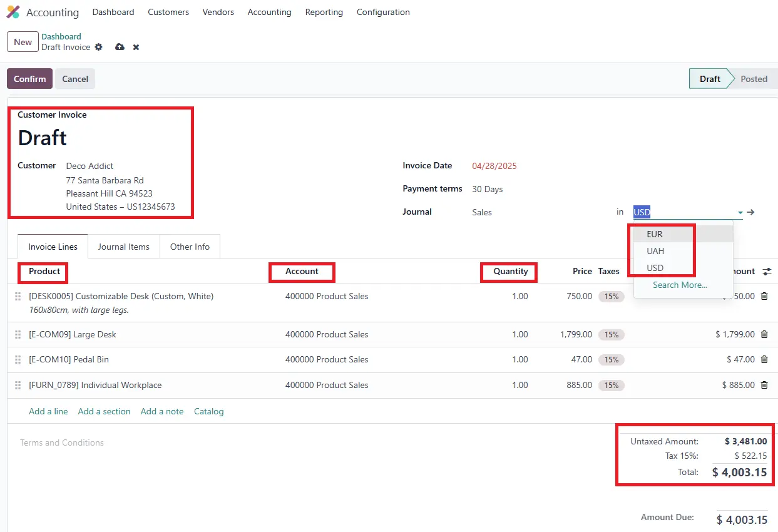Go to the Dashboard breadcrumb link
The image size is (778, 532).
[61, 36]
